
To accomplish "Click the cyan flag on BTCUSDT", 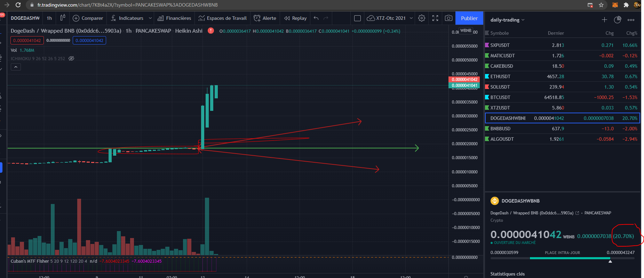I will (487, 97).
